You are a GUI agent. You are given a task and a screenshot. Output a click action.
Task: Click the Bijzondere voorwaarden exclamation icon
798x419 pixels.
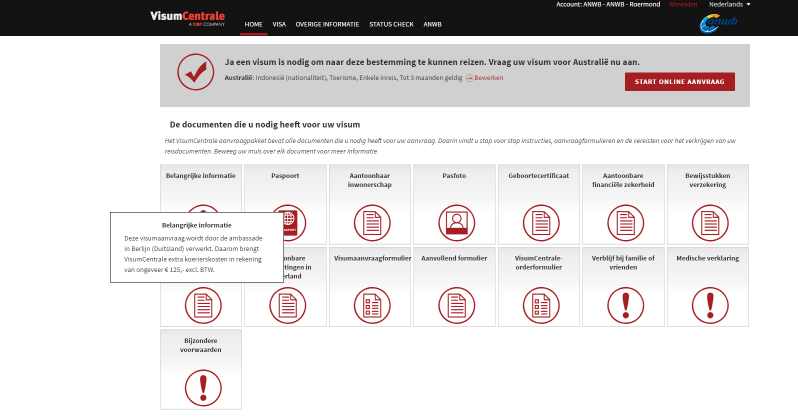(201, 384)
